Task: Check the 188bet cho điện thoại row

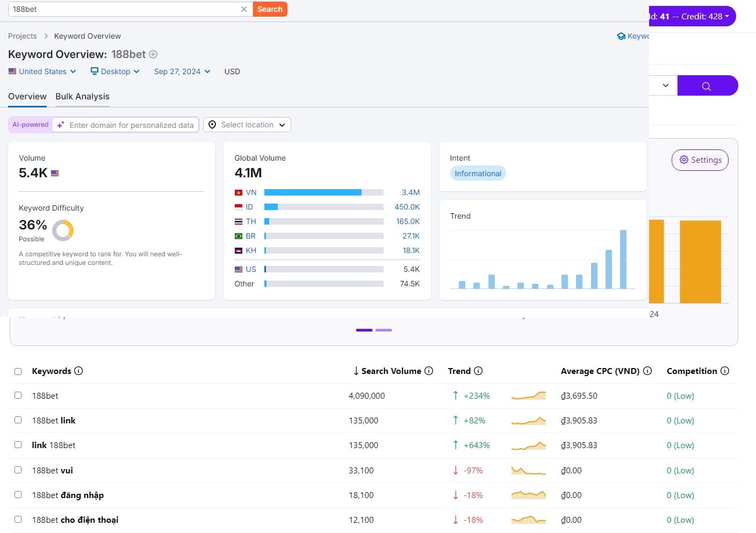Action: coord(18,519)
